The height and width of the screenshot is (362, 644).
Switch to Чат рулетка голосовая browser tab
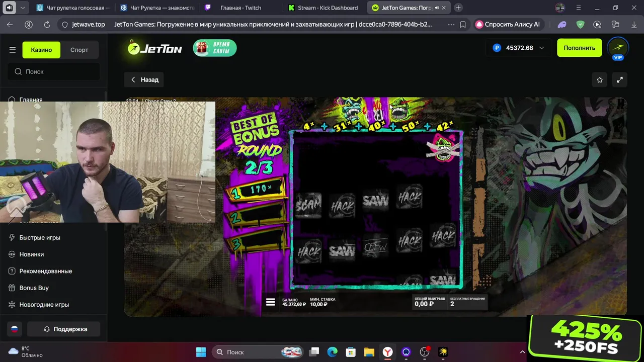(x=73, y=8)
